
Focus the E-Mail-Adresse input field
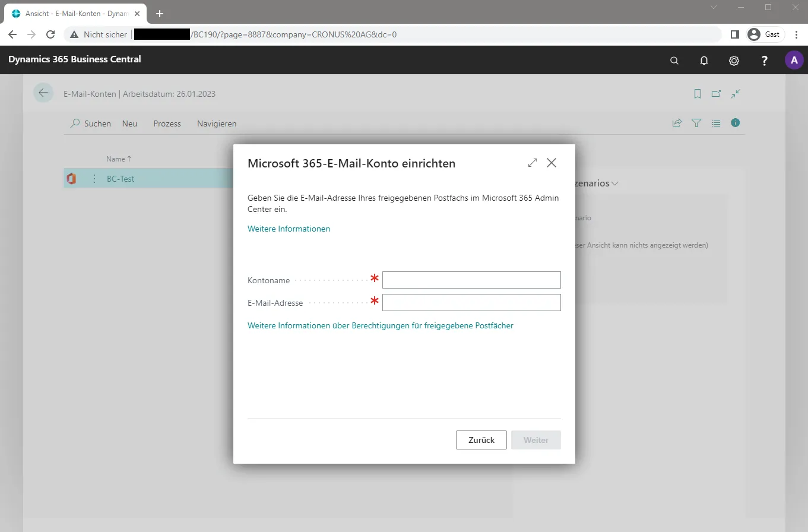pos(471,302)
